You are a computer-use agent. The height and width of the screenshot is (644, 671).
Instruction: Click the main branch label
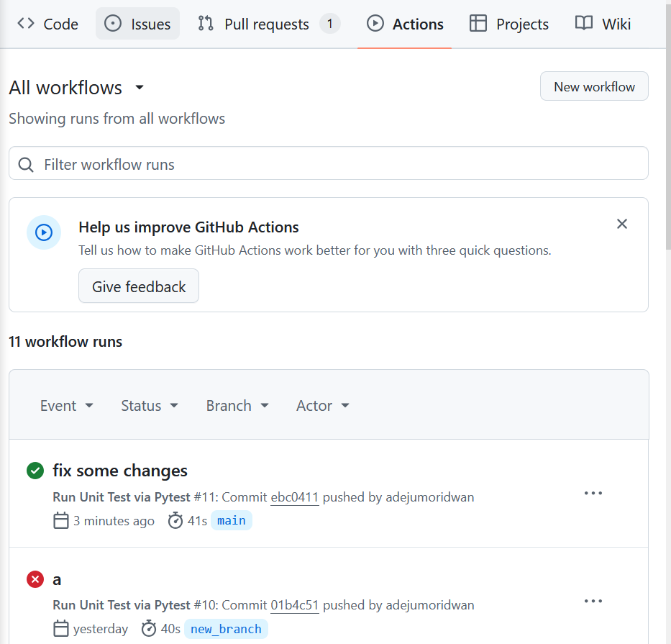pos(231,520)
